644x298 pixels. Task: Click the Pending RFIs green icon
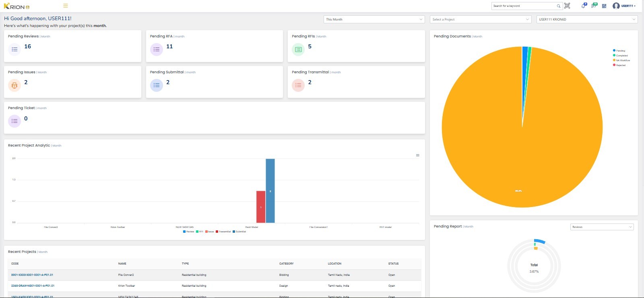click(298, 50)
